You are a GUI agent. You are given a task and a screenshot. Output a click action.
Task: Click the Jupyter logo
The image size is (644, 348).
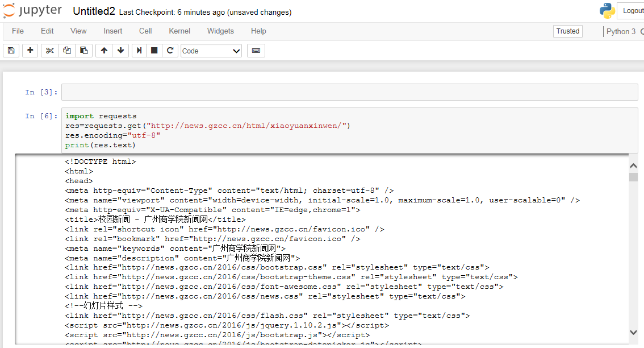(32, 11)
